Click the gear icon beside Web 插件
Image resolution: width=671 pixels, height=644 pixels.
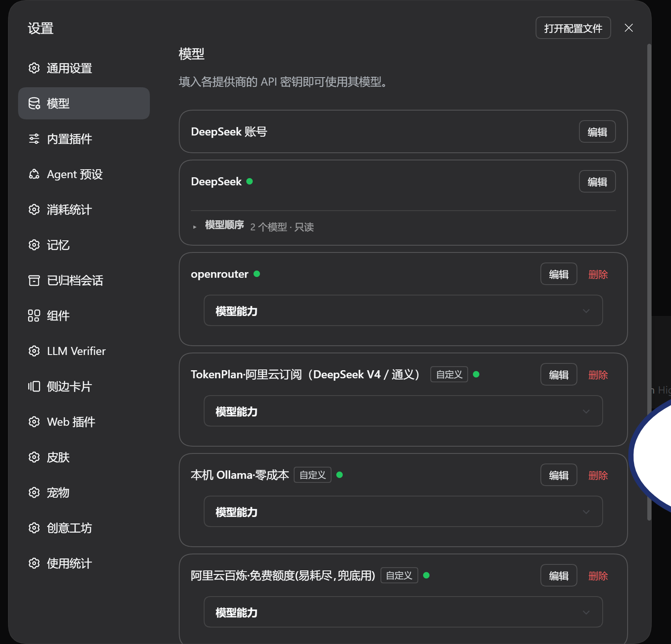(x=34, y=422)
